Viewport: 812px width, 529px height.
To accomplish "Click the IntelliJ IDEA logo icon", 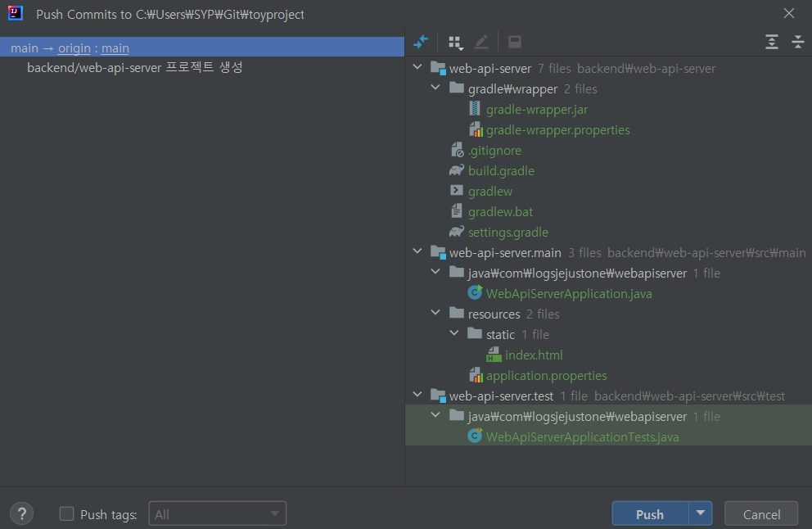I will point(16,13).
